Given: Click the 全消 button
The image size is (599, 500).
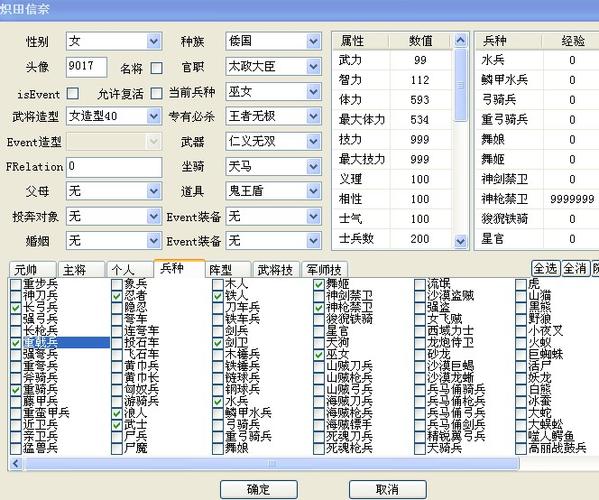Looking at the screenshot, I should [x=575, y=269].
